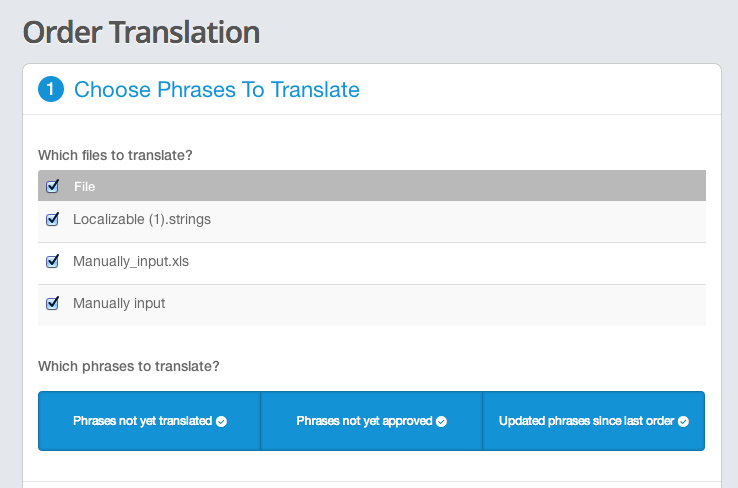Select the Manually input file name
Screen dimensions: 738x488
coord(119,303)
